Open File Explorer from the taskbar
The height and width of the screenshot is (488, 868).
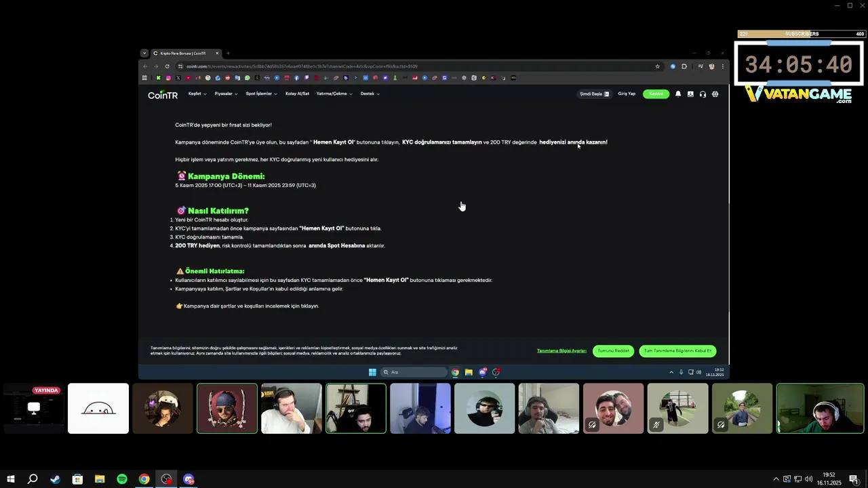coord(100,479)
